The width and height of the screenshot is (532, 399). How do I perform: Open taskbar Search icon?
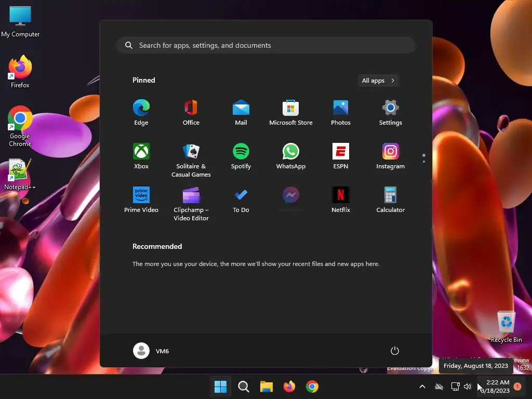click(243, 387)
